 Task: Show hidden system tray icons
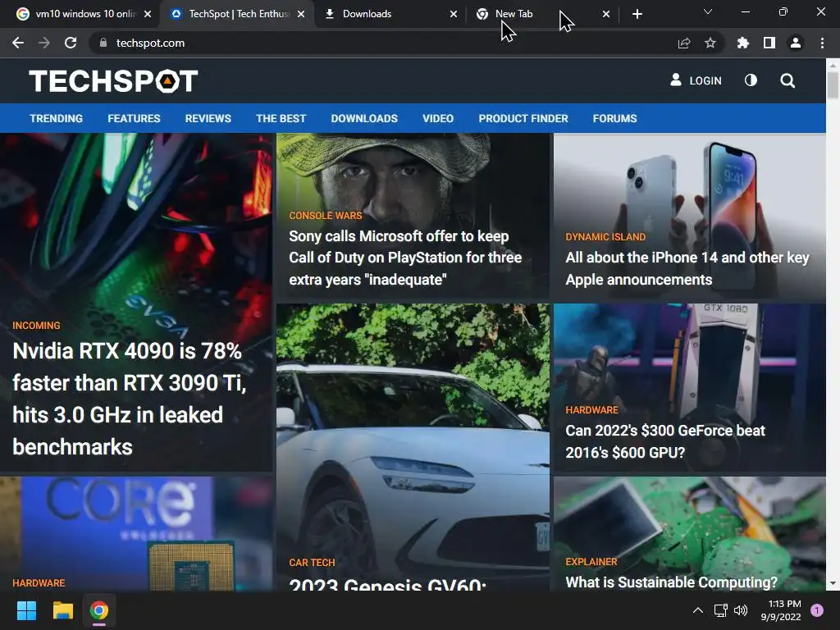tap(697, 610)
